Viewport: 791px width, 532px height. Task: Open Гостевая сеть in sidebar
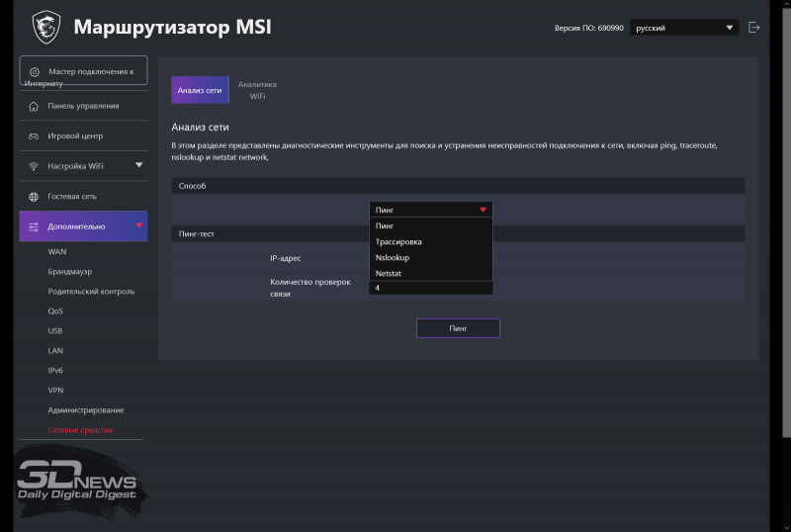pyautogui.click(x=83, y=197)
